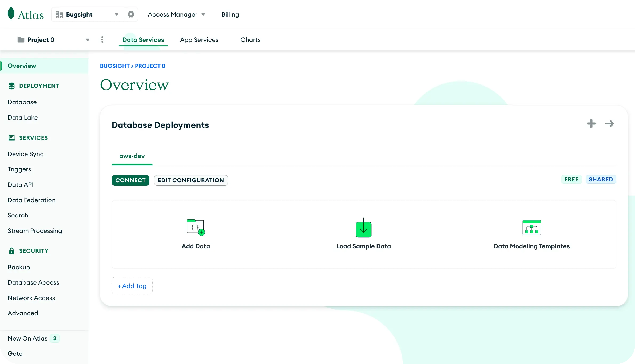
Task: Expand the Bugsight organization dropdown
Action: coord(116,14)
